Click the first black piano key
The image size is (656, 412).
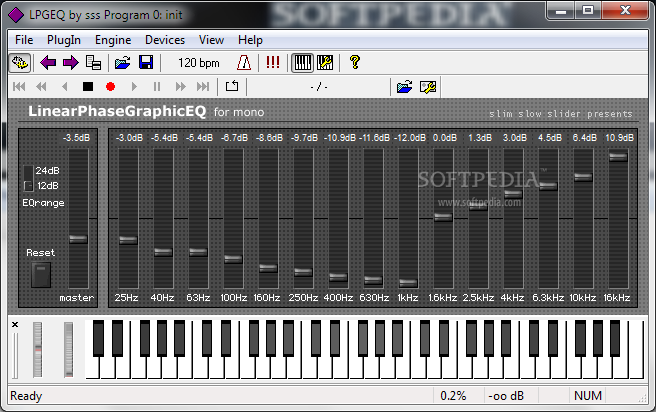pyautogui.click(x=98, y=338)
